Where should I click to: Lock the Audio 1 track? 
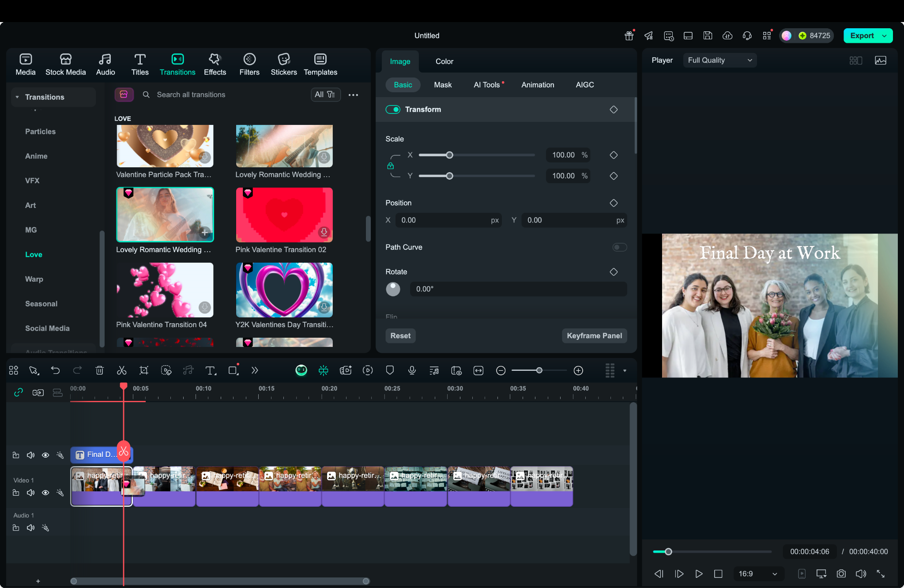coord(16,528)
